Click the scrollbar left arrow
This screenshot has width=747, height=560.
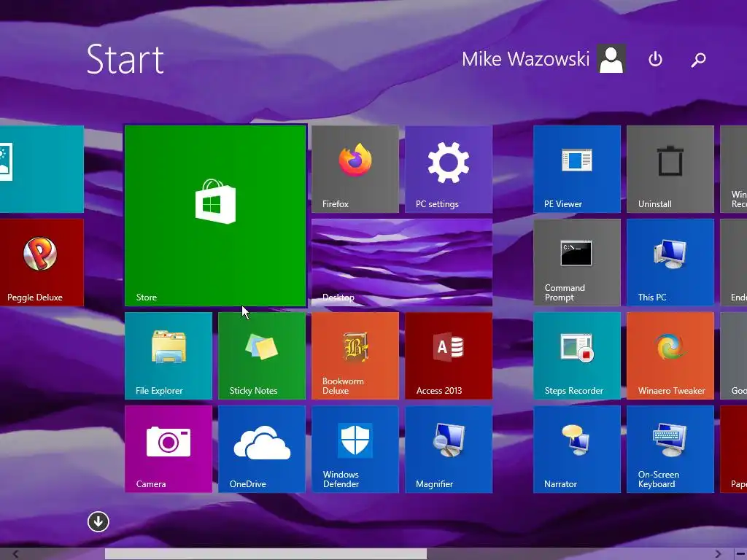[16, 554]
